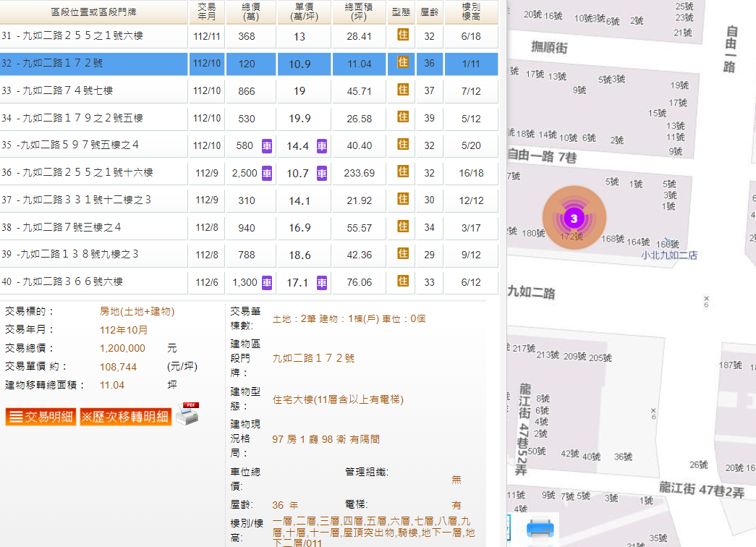Click the residential type icon in row 36
This screenshot has width=756, height=547.
(x=402, y=171)
